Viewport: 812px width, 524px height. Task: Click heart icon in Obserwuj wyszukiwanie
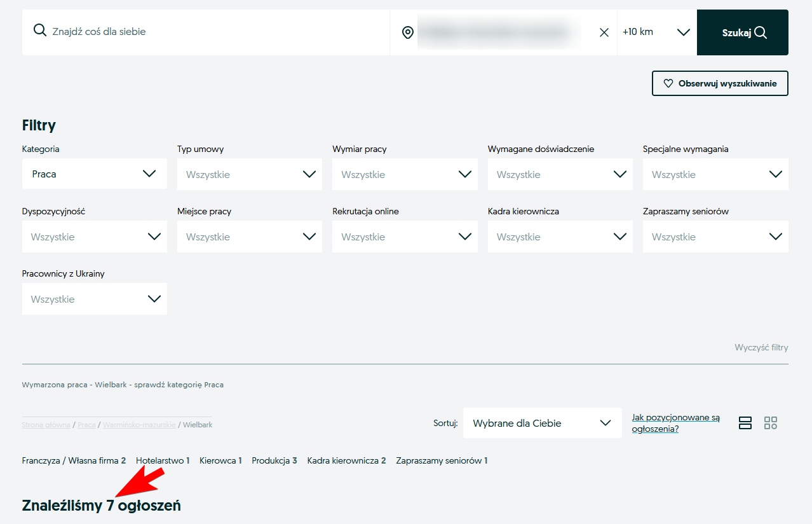[x=668, y=83]
